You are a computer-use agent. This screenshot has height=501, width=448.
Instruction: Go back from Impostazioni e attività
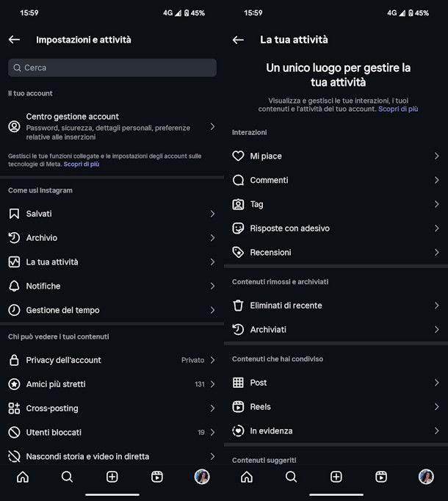(14, 40)
